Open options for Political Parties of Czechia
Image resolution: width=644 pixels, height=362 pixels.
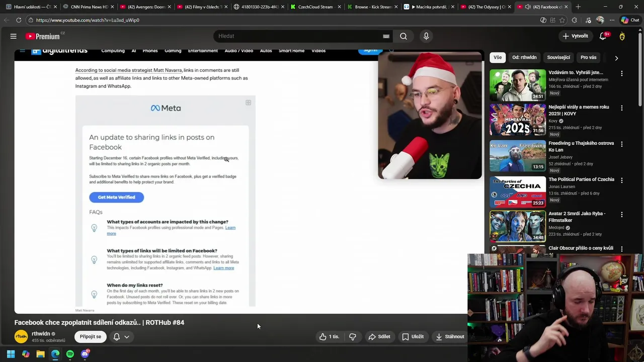(x=622, y=180)
